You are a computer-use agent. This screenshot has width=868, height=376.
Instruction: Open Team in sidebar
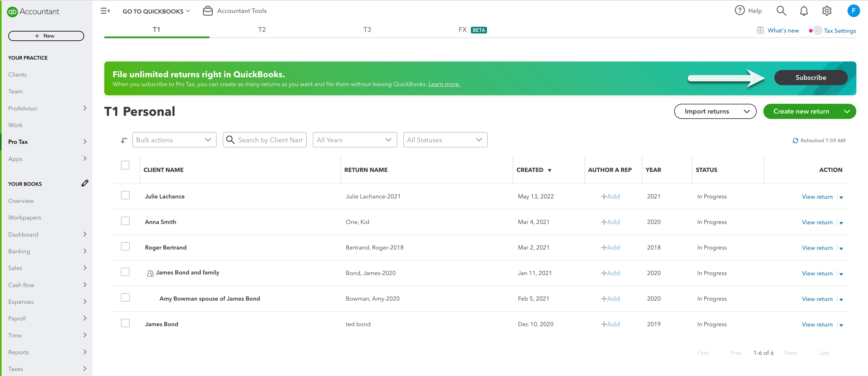point(15,91)
